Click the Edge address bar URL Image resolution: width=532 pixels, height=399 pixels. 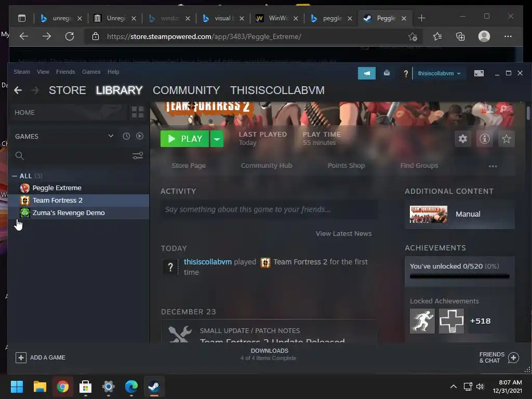click(x=204, y=36)
